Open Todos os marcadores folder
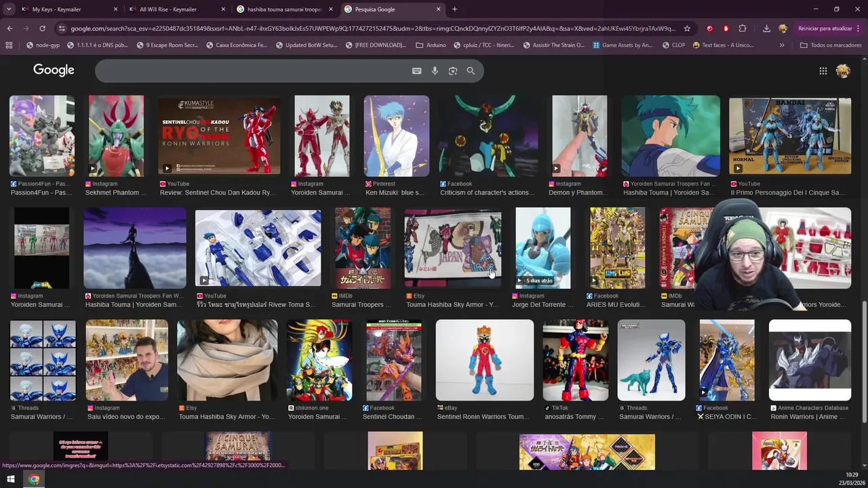 (831, 45)
